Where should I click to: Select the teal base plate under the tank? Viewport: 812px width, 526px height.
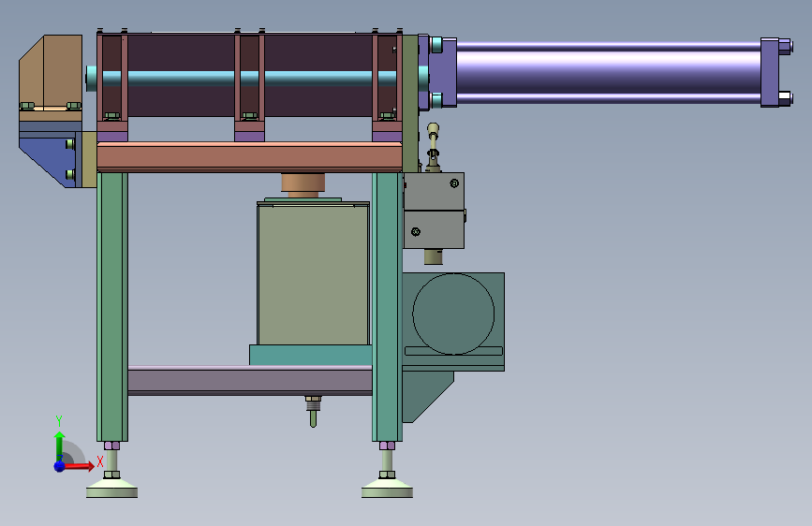[311, 355]
